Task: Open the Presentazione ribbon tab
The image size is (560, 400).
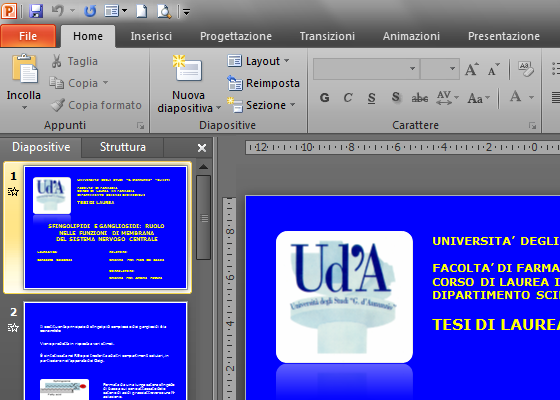Action: coord(504,36)
